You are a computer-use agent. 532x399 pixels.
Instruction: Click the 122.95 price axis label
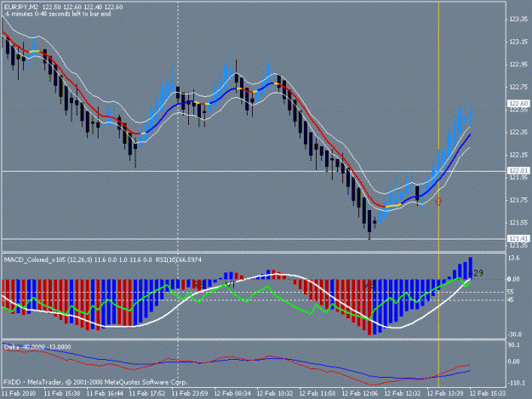pyautogui.click(x=518, y=65)
